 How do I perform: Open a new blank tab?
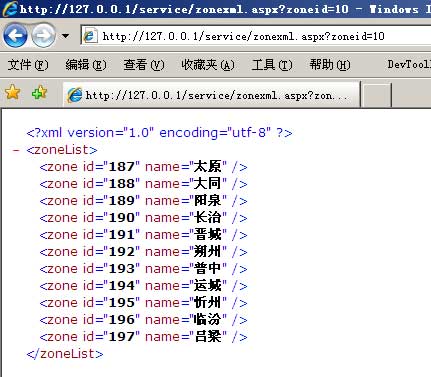click(x=376, y=96)
